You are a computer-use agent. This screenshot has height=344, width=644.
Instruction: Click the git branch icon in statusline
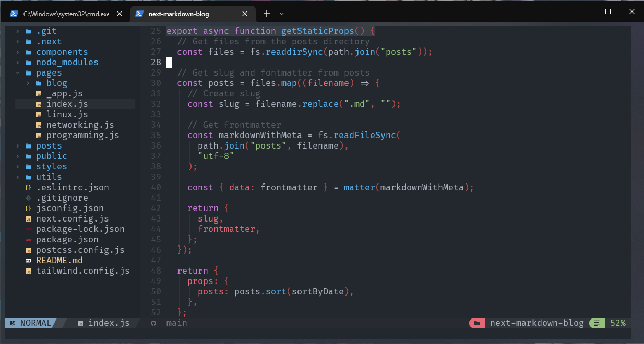click(x=153, y=323)
